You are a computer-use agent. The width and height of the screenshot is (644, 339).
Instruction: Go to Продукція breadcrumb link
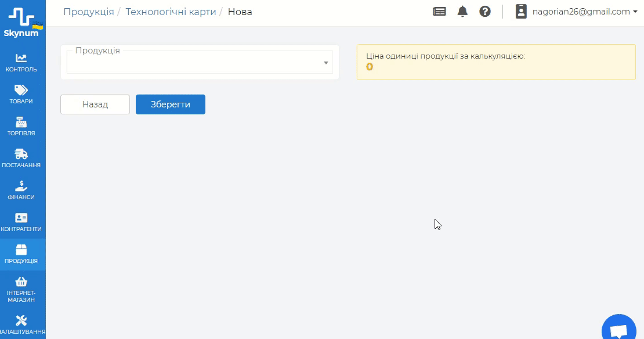point(89,12)
